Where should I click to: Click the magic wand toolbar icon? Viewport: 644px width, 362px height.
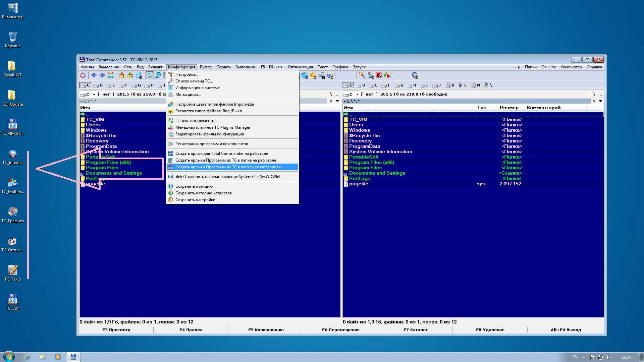point(362,75)
